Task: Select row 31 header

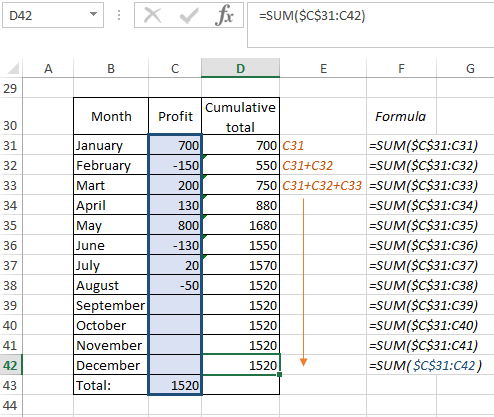Action: click(10, 145)
